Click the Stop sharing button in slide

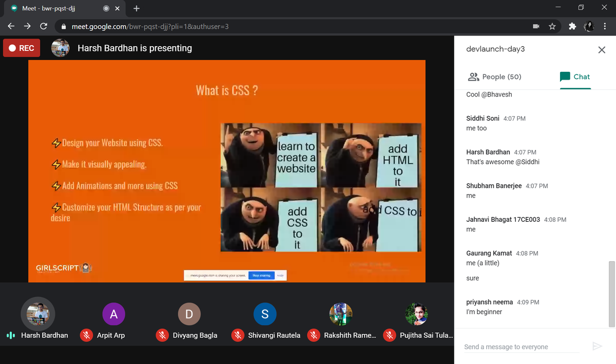(x=261, y=276)
